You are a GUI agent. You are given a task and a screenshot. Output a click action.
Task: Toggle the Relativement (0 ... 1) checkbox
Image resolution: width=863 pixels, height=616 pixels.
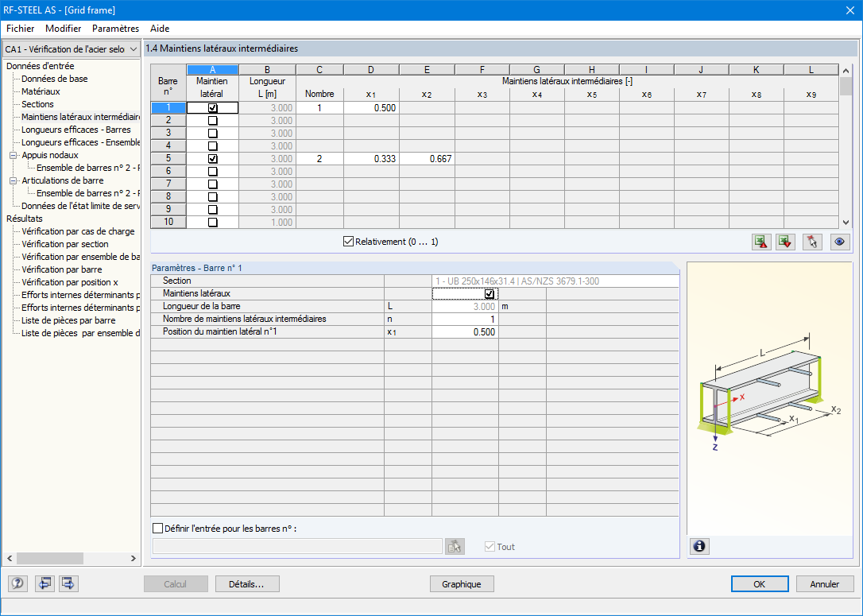pyautogui.click(x=348, y=241)
